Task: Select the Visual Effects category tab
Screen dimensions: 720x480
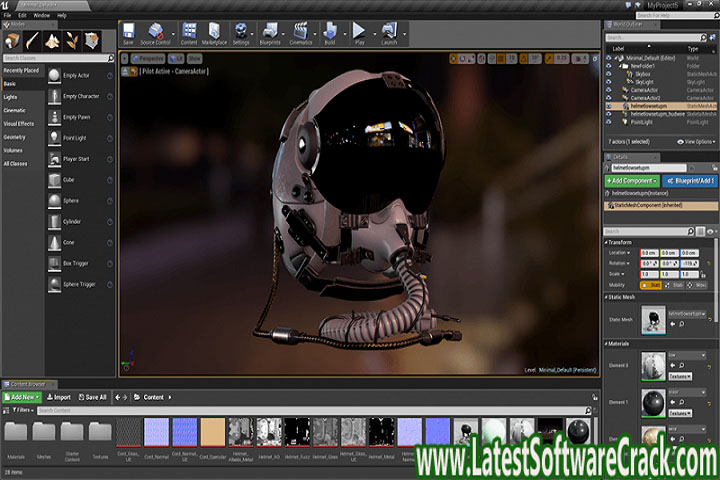Action: click(19, 123)
